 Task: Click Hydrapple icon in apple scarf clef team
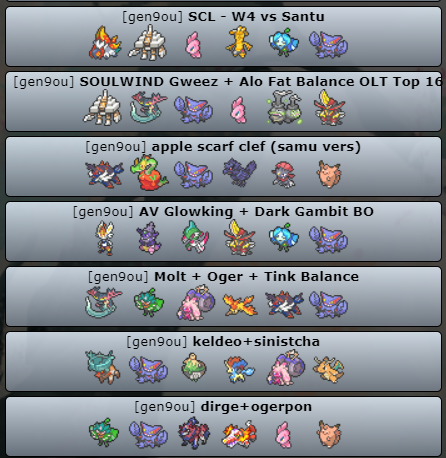[149, 173]
